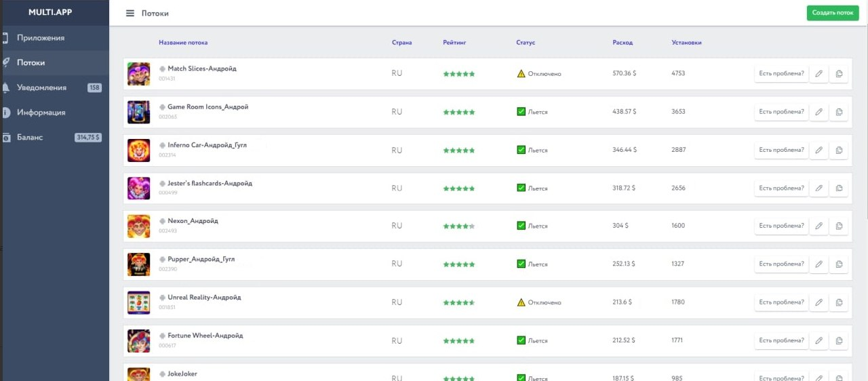Screen dimensions: 868x381
Task: Click Есть проблема? for Unreal Reality-Андройд
Action: 781,302
